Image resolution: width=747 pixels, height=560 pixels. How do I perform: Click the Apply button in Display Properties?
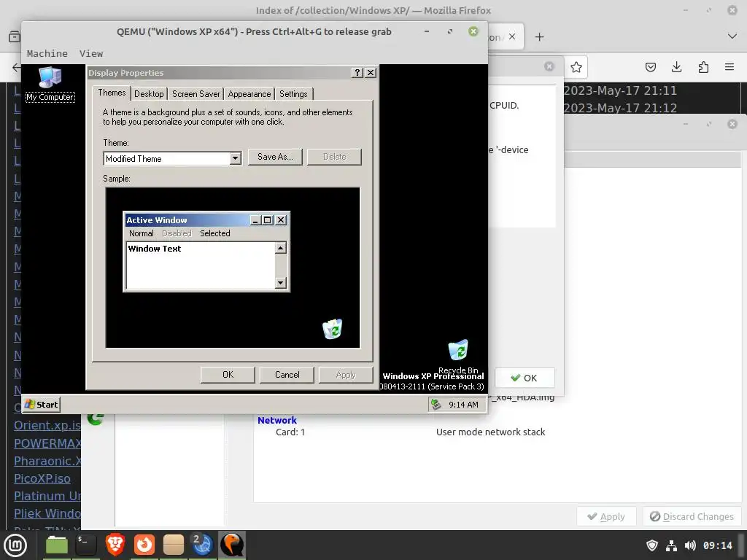pos(345,375)
